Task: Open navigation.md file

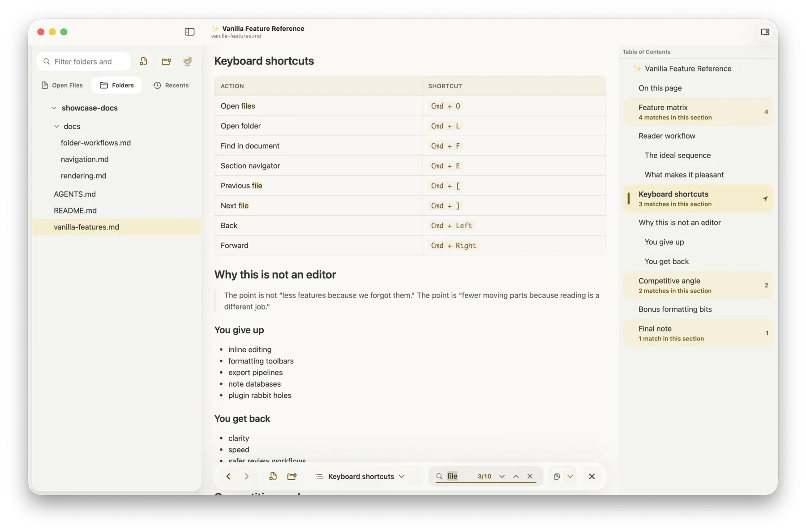Action: [85, 159]
